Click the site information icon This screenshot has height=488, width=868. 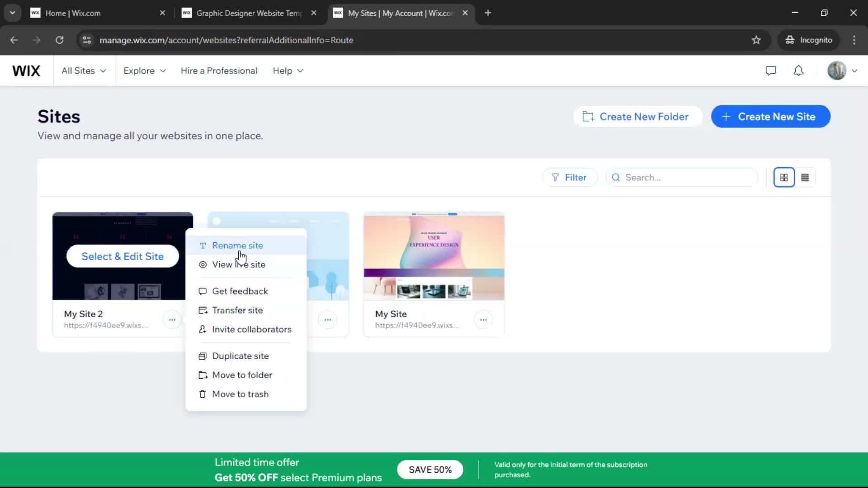pyautogui.click(x=87, y=40)
